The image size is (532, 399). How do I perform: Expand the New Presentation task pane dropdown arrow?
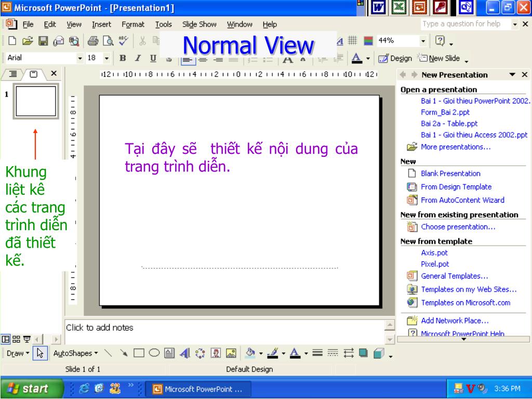[x=512, y=75]
